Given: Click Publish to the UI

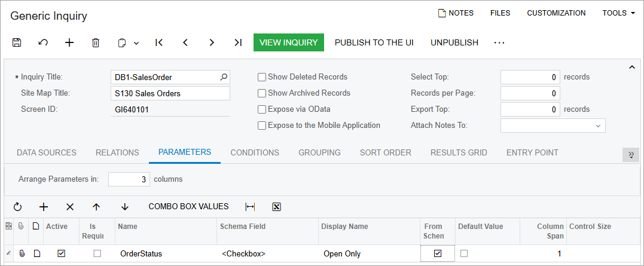Looking at the screenshot, I should point(374,42).
